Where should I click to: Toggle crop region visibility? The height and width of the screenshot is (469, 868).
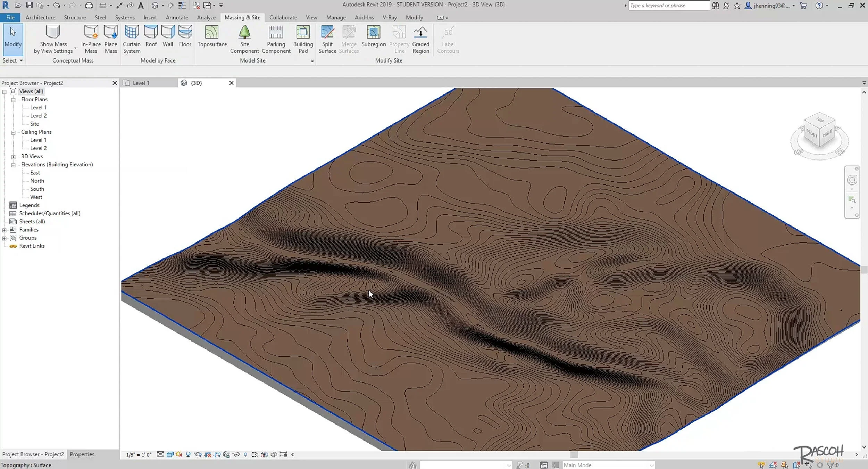coord(217,454)
